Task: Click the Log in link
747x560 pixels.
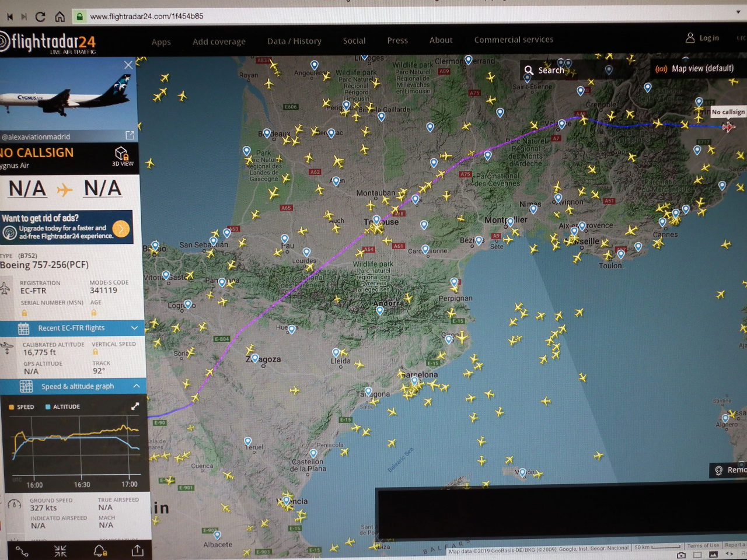Action: 702,38
